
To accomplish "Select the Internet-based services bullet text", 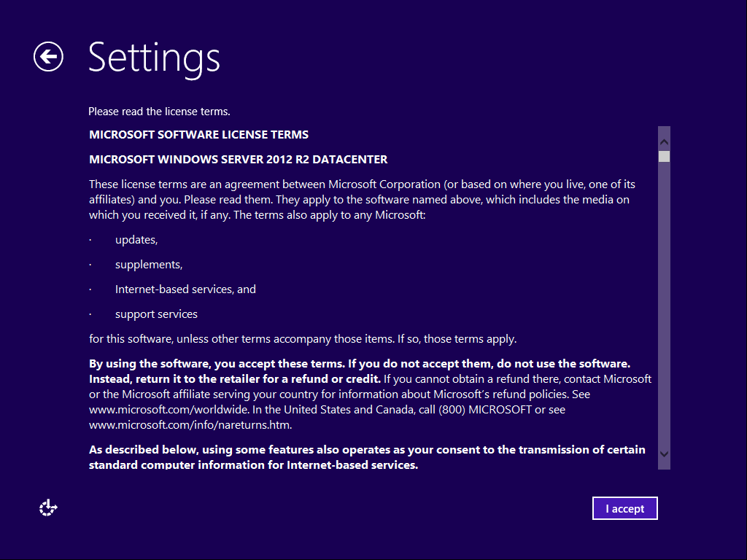I will 185,289.
